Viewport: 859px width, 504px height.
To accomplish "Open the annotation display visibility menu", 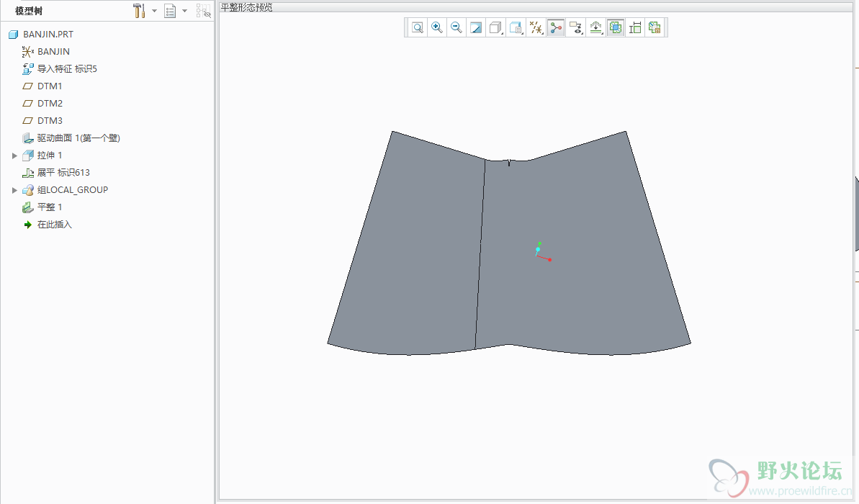I will tap(576, 28).
